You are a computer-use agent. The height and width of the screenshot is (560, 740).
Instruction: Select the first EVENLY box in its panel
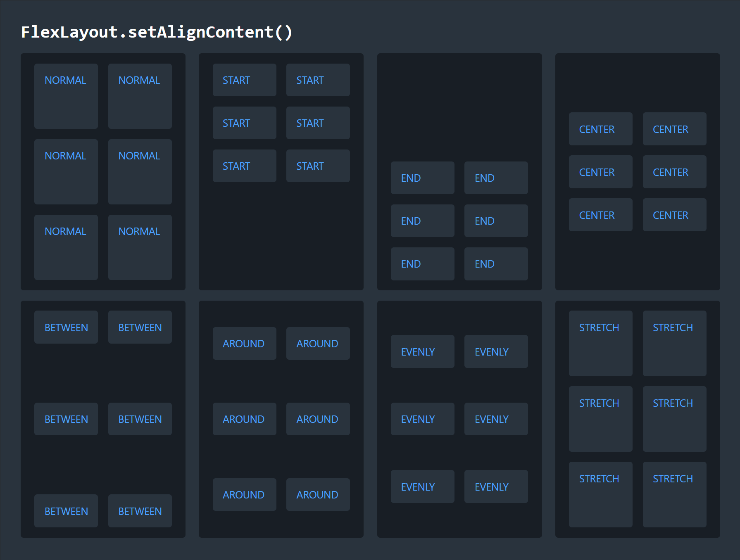pyautogui.click(x=423, y=351)
